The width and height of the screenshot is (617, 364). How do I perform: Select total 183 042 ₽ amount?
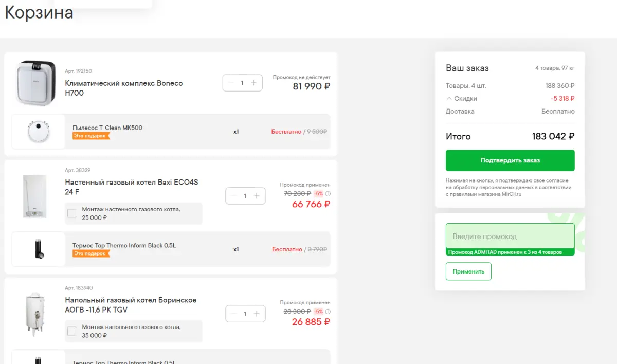coord(553,136)
